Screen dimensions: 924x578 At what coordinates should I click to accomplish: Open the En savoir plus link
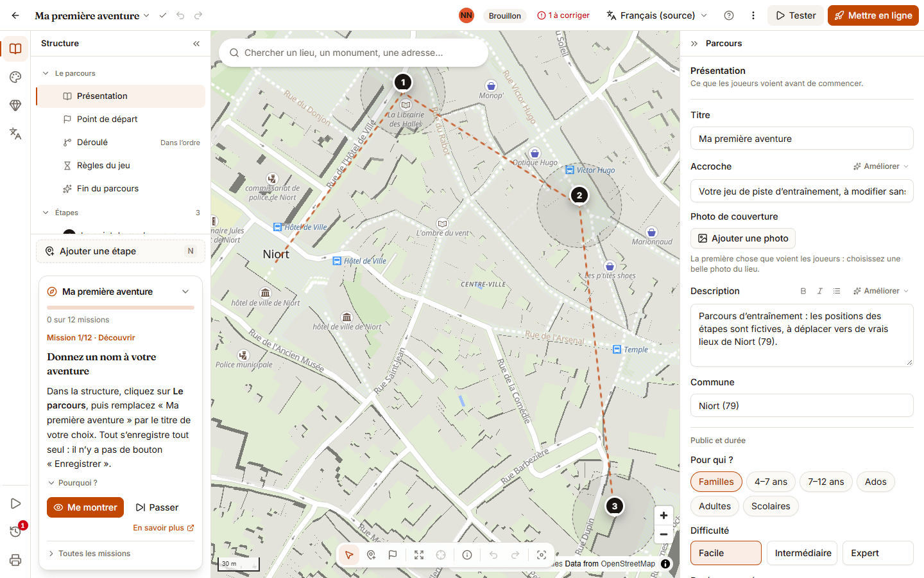pyautogui.click(x=164, y=528)
